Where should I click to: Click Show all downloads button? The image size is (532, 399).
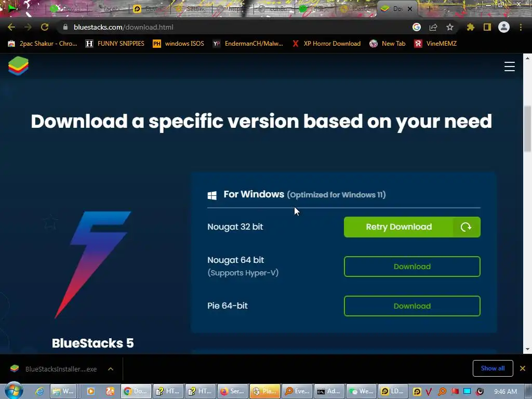click(493, 368)
